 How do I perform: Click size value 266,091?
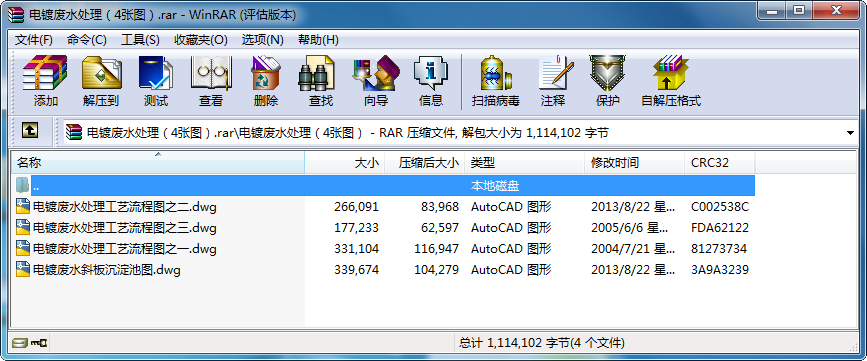pos(357,207)
